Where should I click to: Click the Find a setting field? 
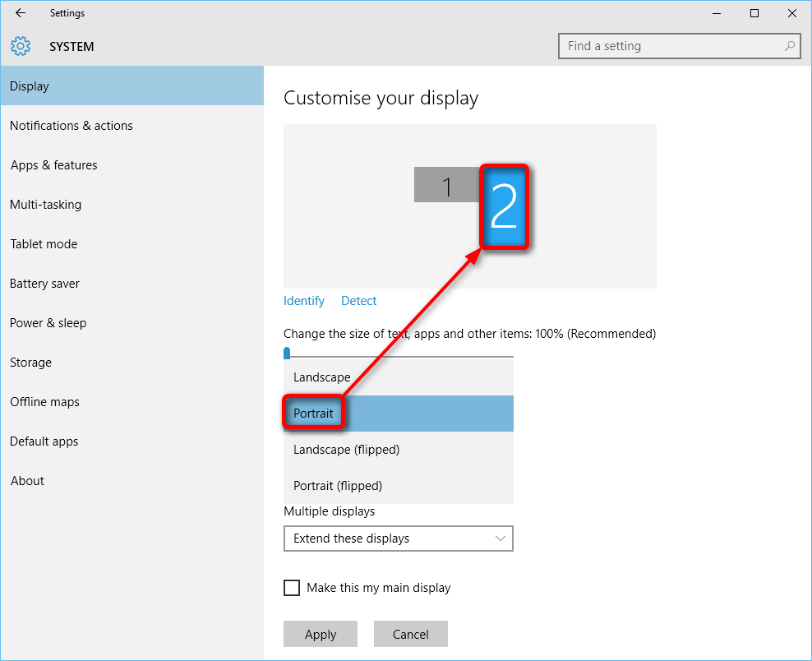coord(680,46)
